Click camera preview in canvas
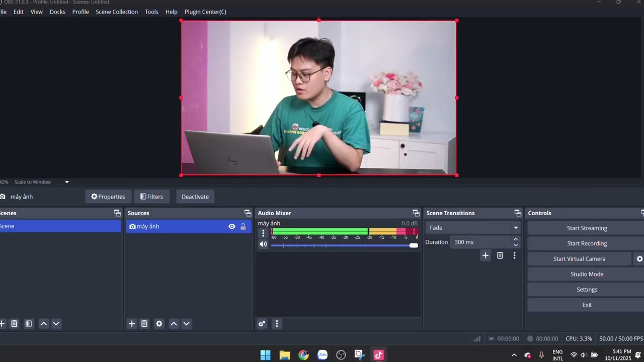 pos(319,98)
